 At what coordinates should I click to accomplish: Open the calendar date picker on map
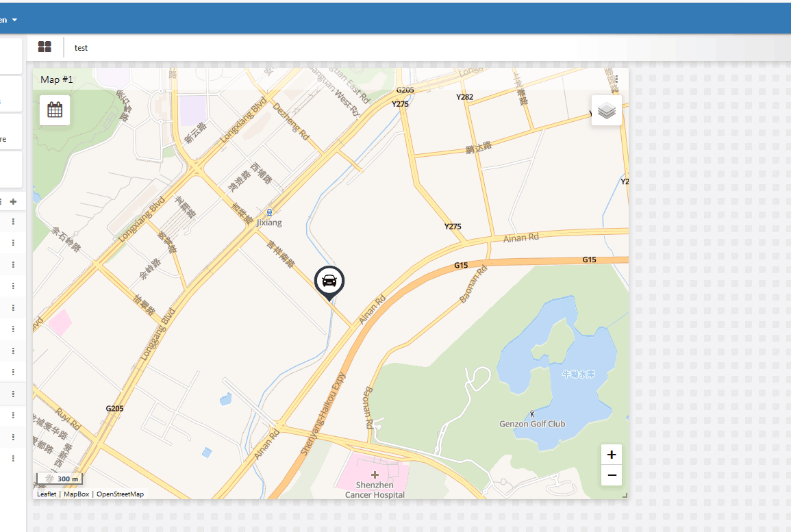[55, 110]
